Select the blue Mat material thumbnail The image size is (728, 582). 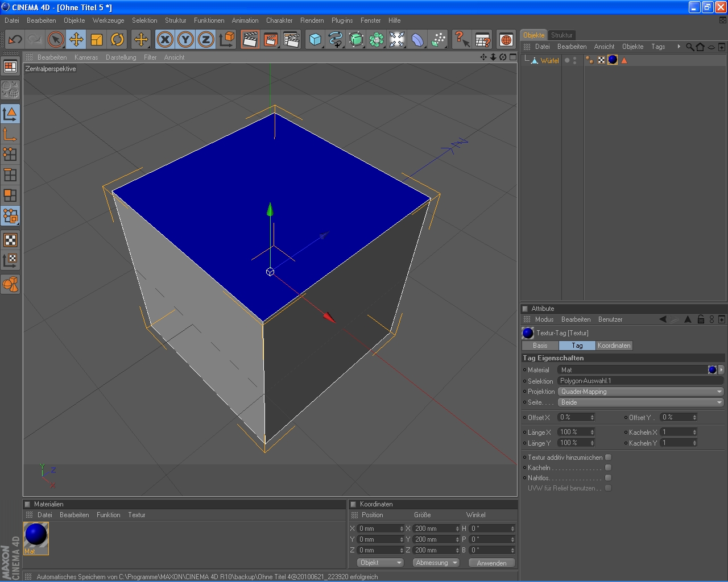coord(36,538)
